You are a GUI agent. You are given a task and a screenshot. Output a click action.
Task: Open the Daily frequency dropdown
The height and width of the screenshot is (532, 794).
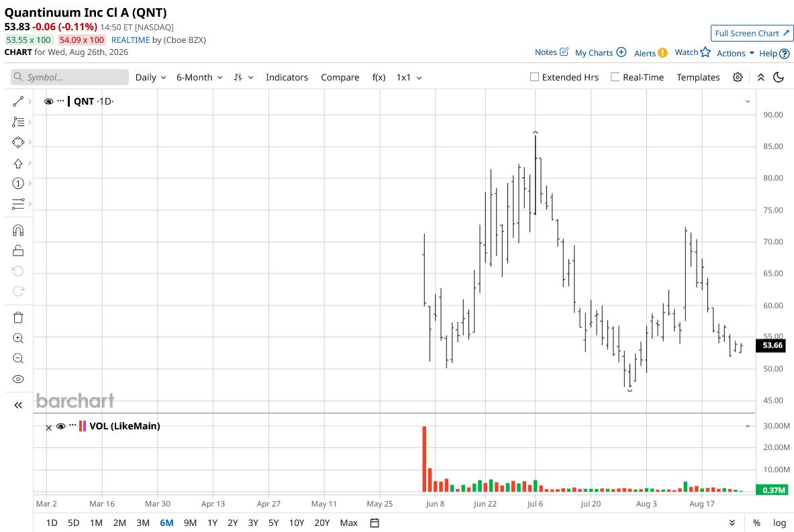pyautogui.click(x=150, y=77)
